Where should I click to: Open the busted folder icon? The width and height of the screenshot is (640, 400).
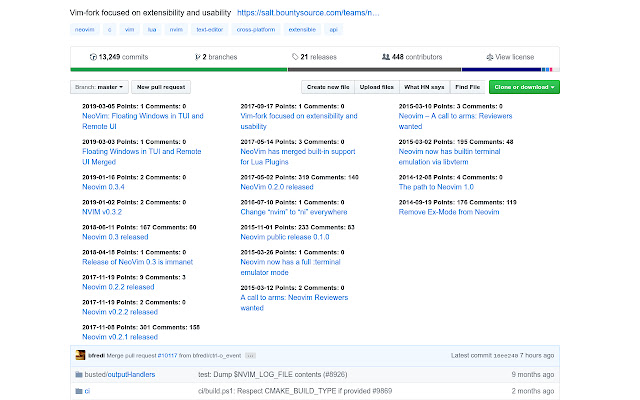tap(78, 374)
